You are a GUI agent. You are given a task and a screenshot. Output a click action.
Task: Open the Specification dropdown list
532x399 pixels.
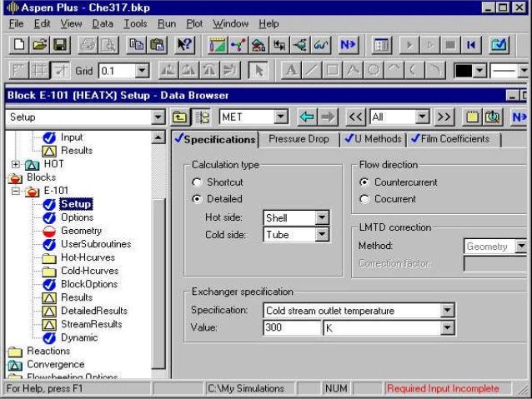447,310
